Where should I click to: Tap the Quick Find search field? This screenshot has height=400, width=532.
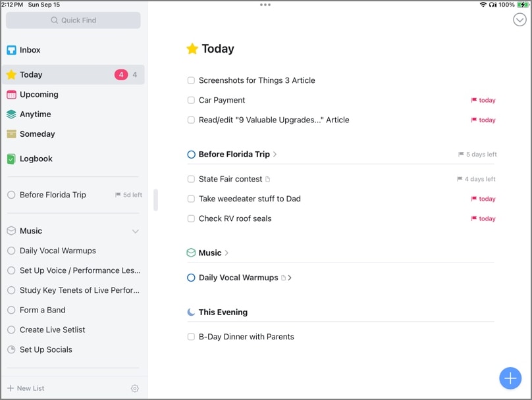click(73, 20)
